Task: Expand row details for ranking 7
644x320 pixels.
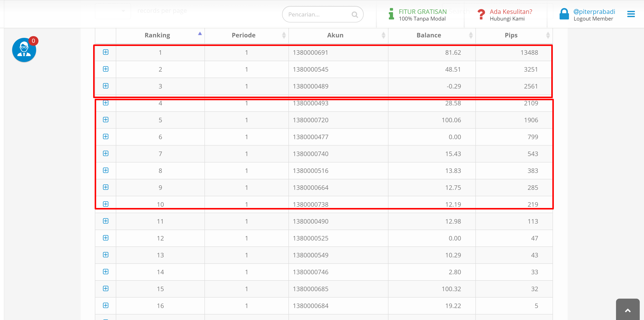Action: tap(106, 153)
